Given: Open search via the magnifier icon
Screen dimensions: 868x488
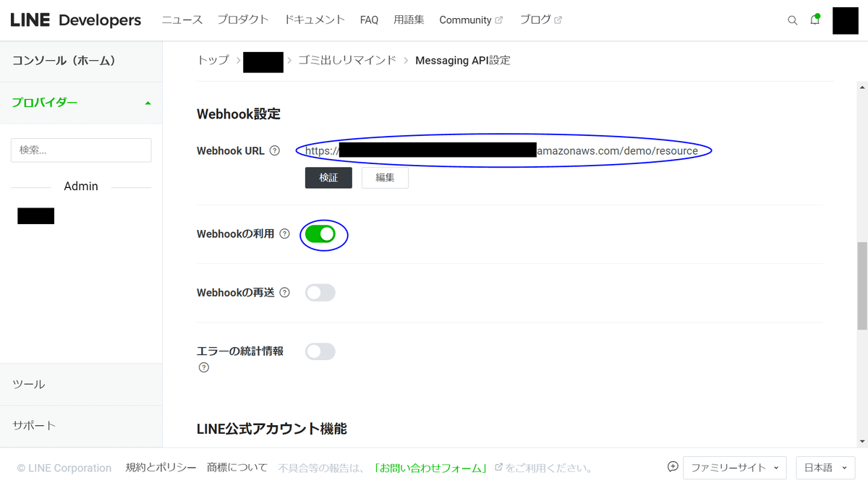Looking at the screenshot, I should [793, 20].
